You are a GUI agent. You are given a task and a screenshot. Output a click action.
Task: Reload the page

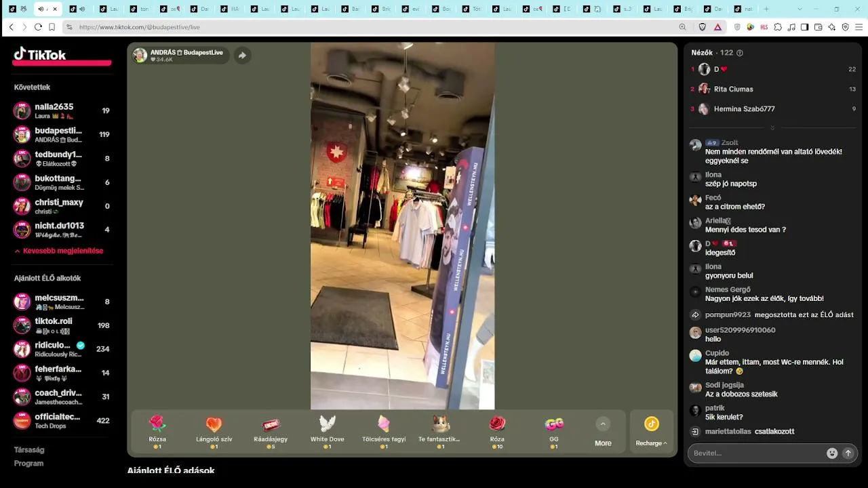coord(38,27)
